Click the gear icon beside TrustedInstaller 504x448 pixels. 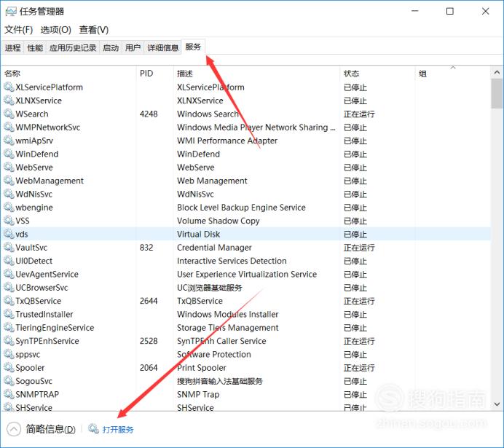coord(9,314)
